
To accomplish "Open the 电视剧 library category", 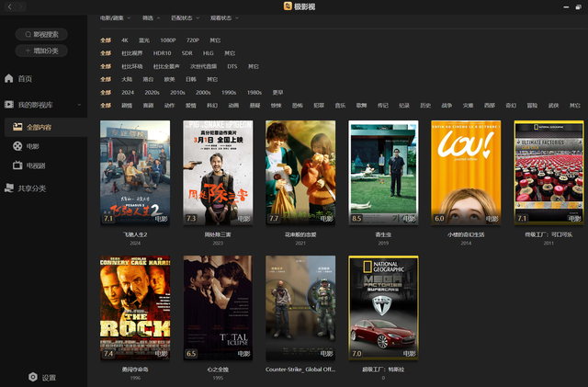I will (36, 165).
